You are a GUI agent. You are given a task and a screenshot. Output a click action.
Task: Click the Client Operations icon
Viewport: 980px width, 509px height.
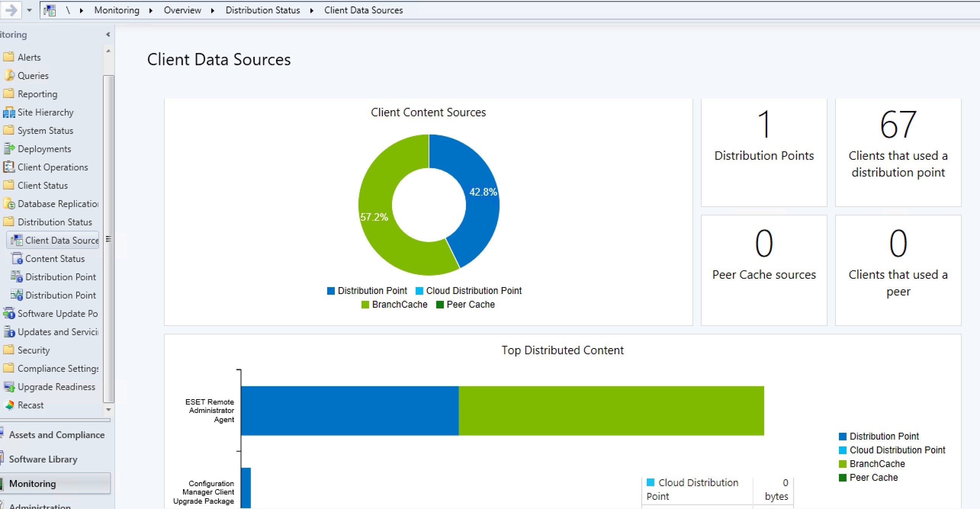(8, 167)
